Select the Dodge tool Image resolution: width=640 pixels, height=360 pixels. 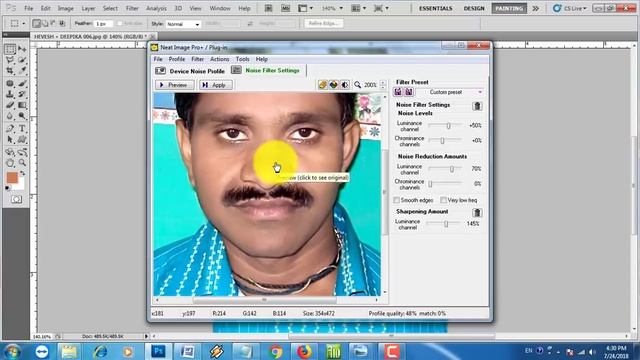click(x=22, y=116)
